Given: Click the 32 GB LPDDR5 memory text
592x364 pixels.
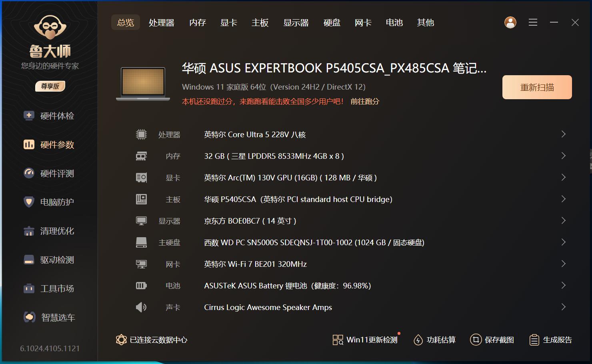Looking at the screenshot, I should tap(274, 156).
